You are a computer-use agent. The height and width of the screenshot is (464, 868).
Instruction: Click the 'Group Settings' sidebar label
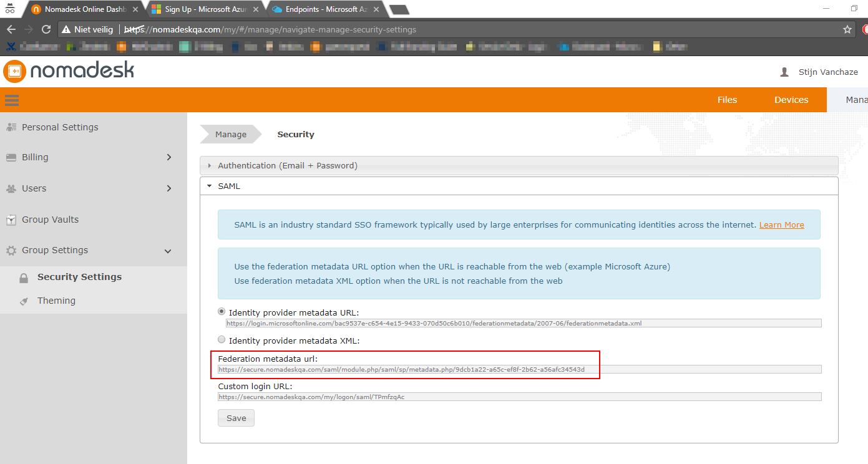click(55, 251)
